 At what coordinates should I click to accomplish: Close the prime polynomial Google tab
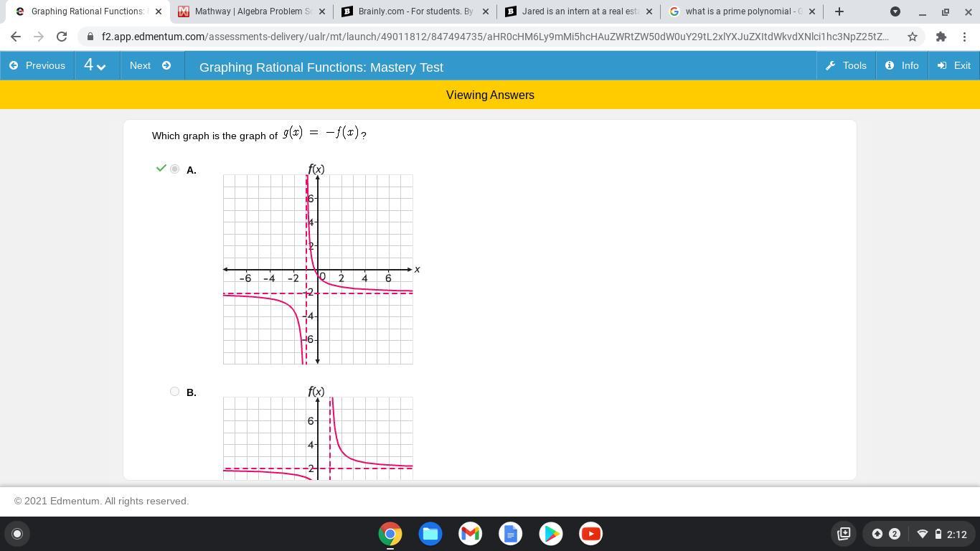pos(812,11)
